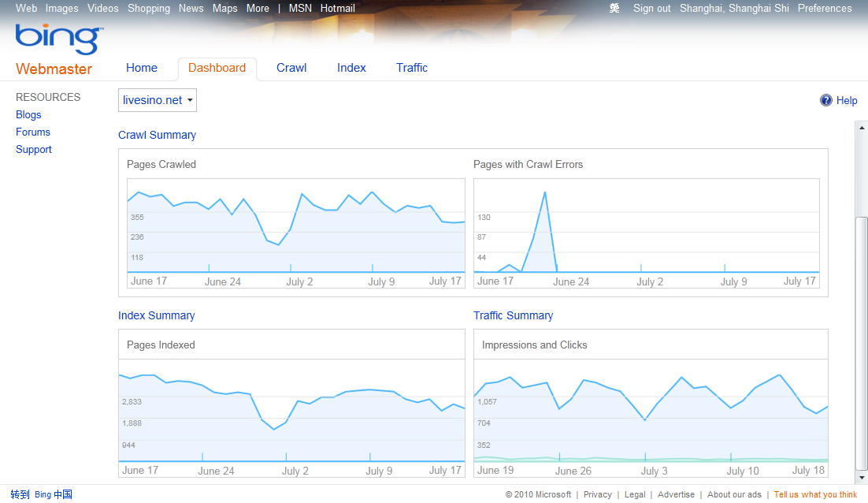Image resolution: width=868 pixels, height=503 pixels.
Task: Click the Impressions and Clicks title
Action: (534, 345)
